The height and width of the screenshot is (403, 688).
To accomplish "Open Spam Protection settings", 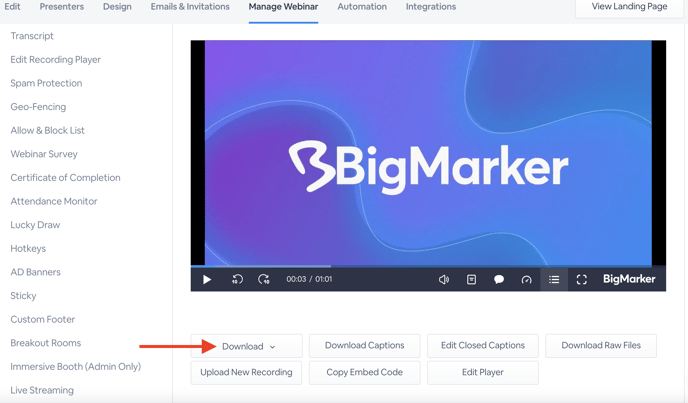I will [x=46, y=83].
